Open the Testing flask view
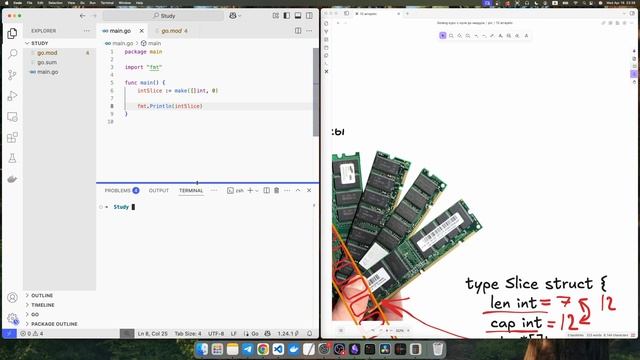 pyautogui.click(x=12, y=158)
